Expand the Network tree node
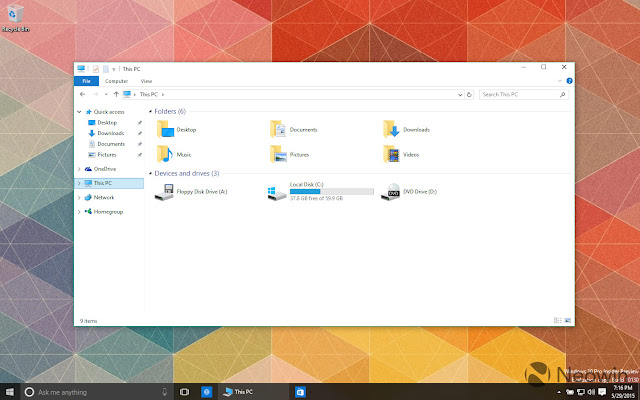Screen dimensions: 640x400 79,198
